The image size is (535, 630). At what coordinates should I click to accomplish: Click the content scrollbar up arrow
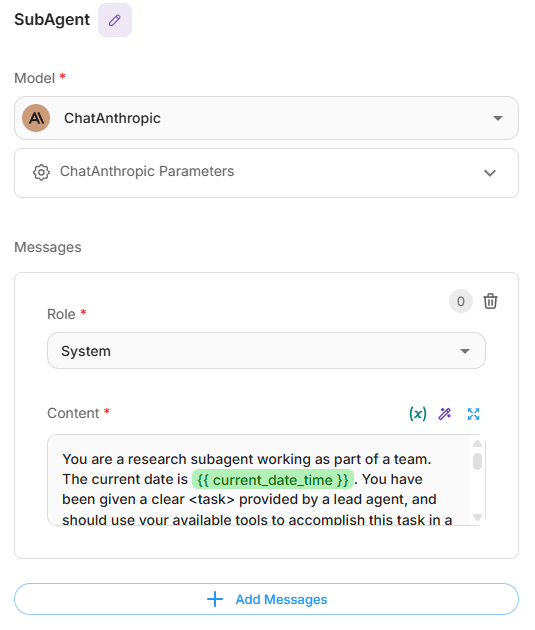477,444
